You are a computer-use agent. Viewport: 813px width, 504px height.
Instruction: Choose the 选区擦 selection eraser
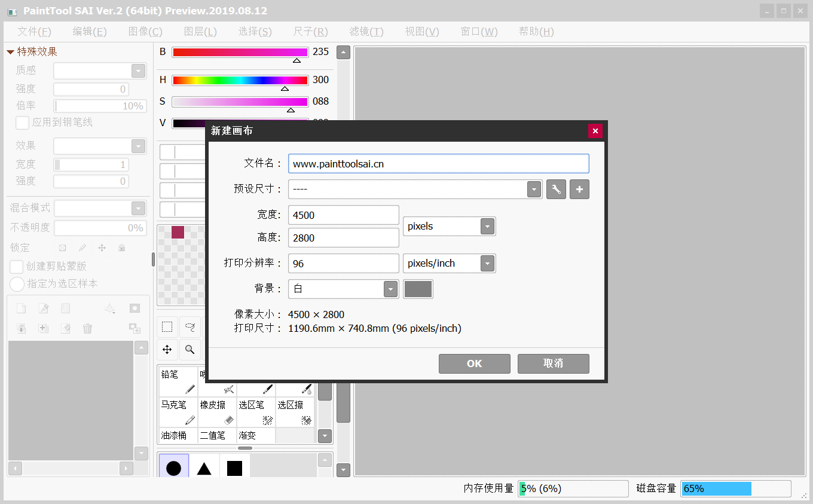pos(295,412)
